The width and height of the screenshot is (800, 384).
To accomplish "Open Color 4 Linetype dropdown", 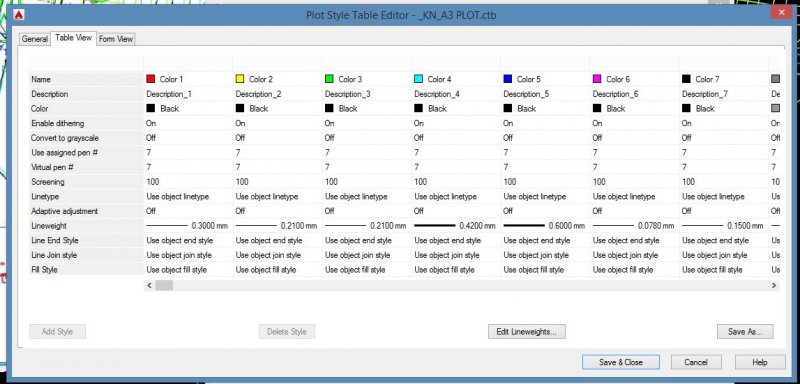I will tap(456, 197).
